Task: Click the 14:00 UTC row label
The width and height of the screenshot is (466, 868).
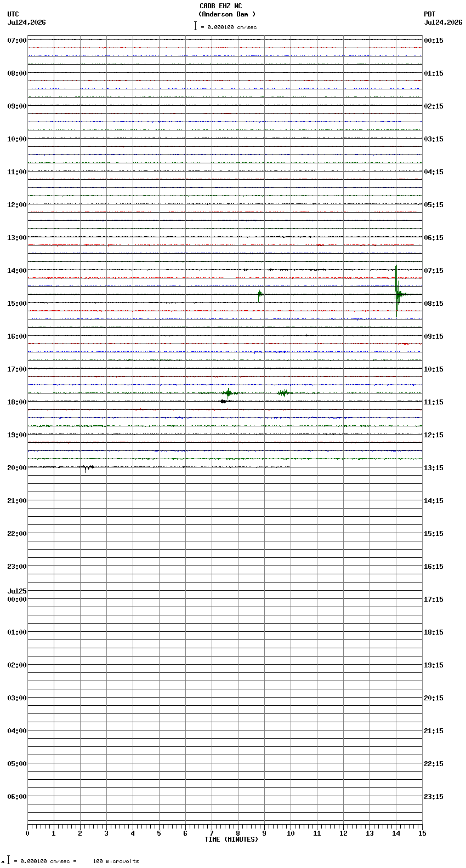Action: pyautogui.click(x=17, y=271)
